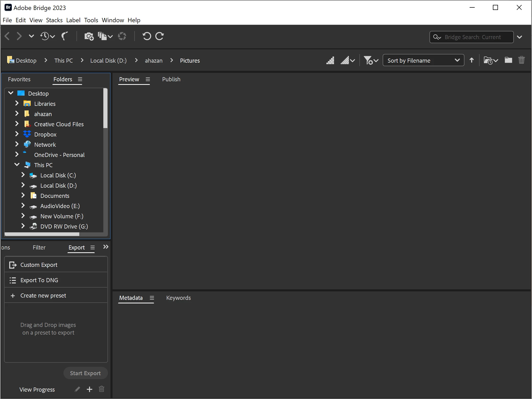
Task: Click the add new export preset plus icon
Action: coord(89,389)
